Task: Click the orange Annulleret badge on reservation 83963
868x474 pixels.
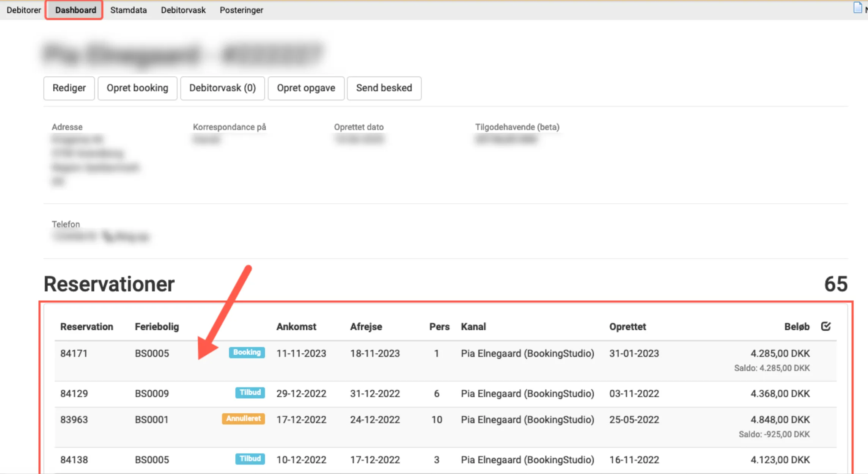Action: coord(243,419)
